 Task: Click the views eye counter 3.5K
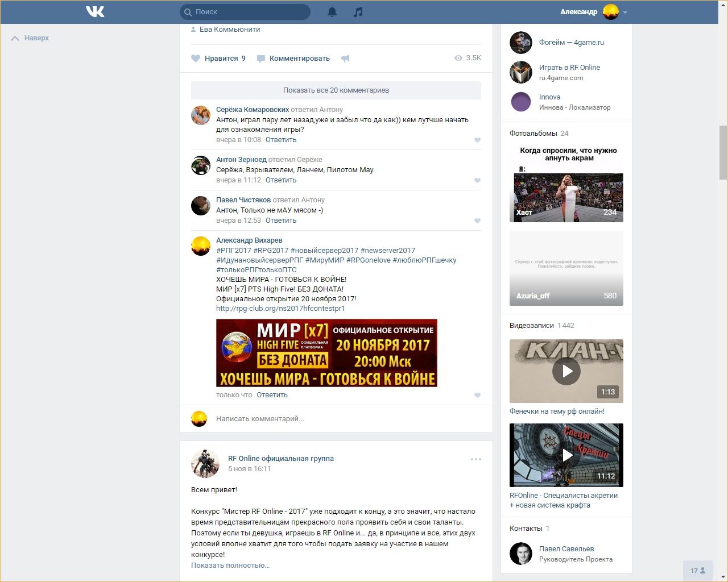[468, 58]
